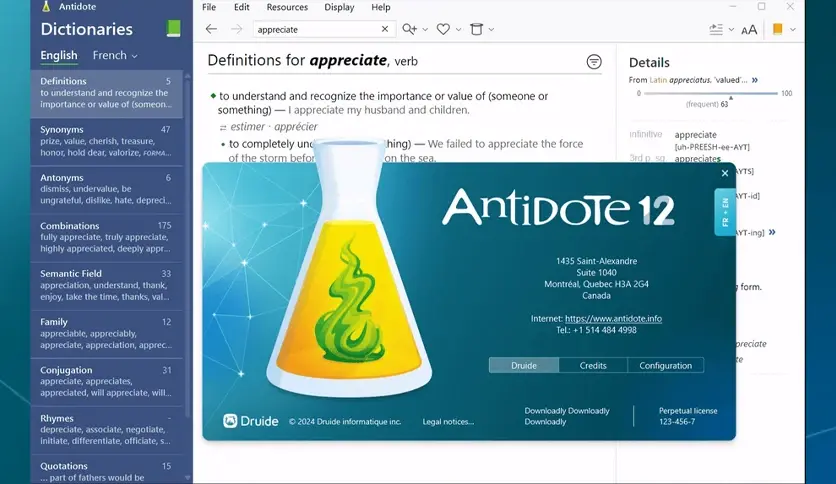Switch to the English dictionaries tab
This screenshot has width=836, height=484.
(59, 55)
